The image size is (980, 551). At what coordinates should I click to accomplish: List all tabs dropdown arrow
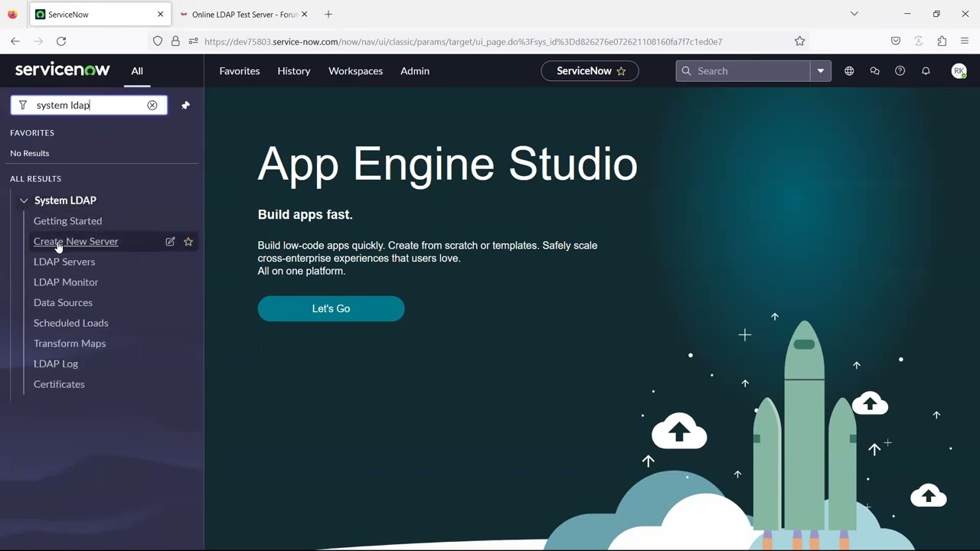(x=854, y=14)
